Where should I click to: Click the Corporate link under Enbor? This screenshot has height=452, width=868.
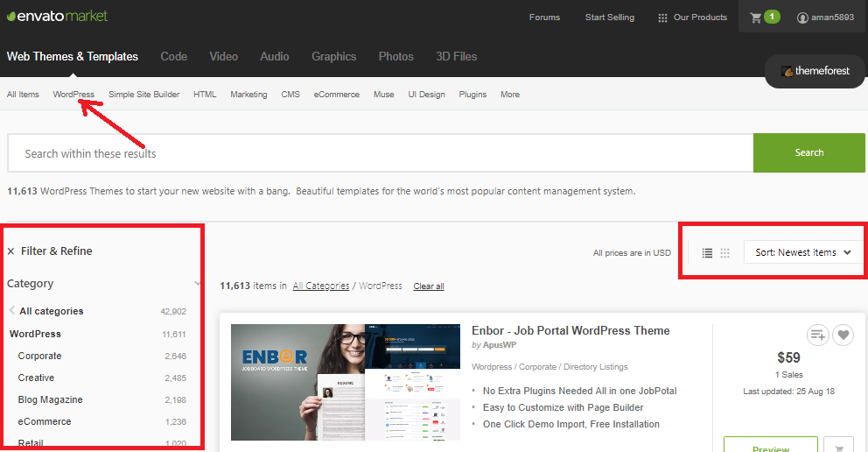coord(537,367)
